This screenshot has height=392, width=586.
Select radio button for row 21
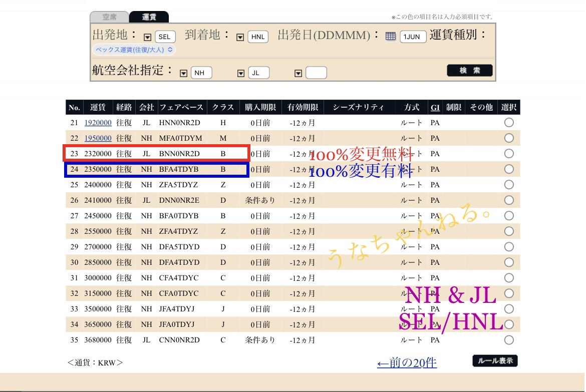[509, 123]
